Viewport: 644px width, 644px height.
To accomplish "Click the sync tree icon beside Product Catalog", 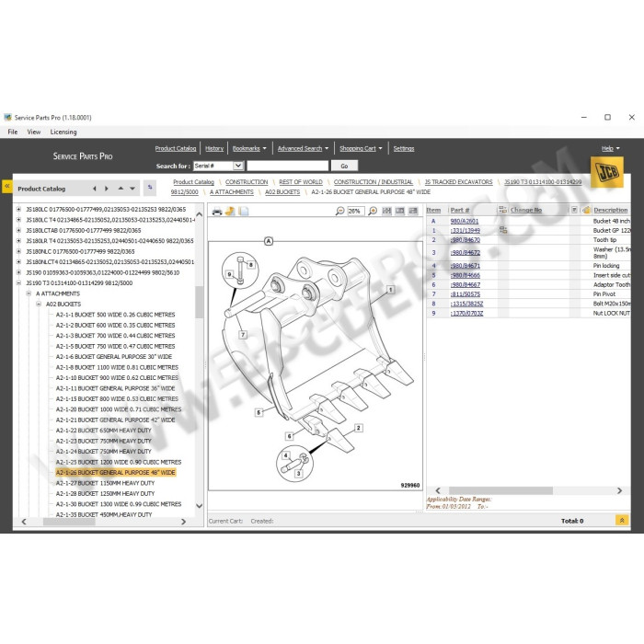I will pyautogui.click(x=150, y=188).
